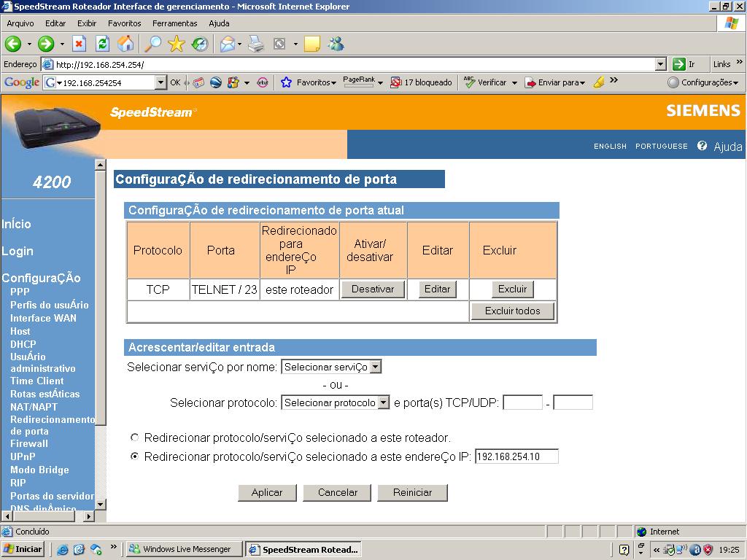Click the Aplicar button
This screenshot has height=560, width=747.
267,492
